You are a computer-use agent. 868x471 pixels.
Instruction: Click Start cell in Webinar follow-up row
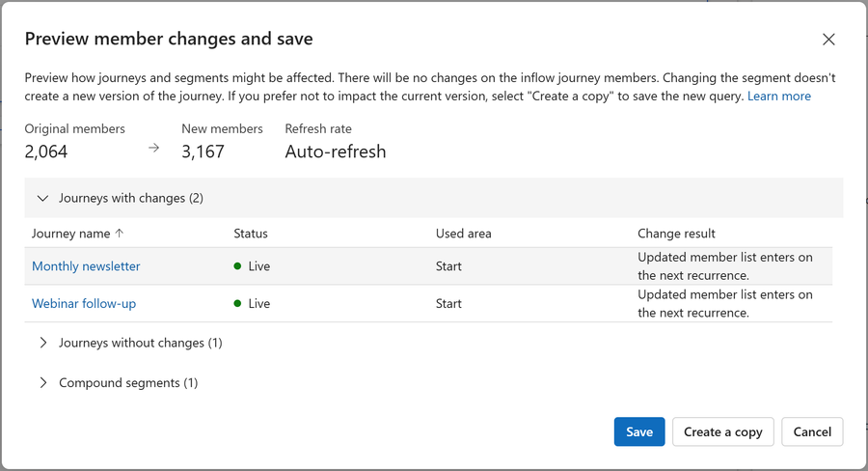(448, 304)
